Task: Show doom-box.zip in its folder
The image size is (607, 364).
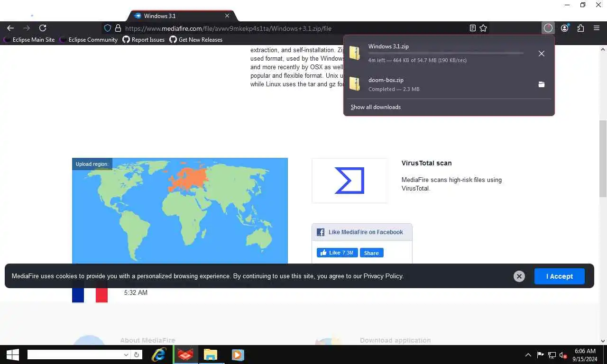Action: point(541,84)
